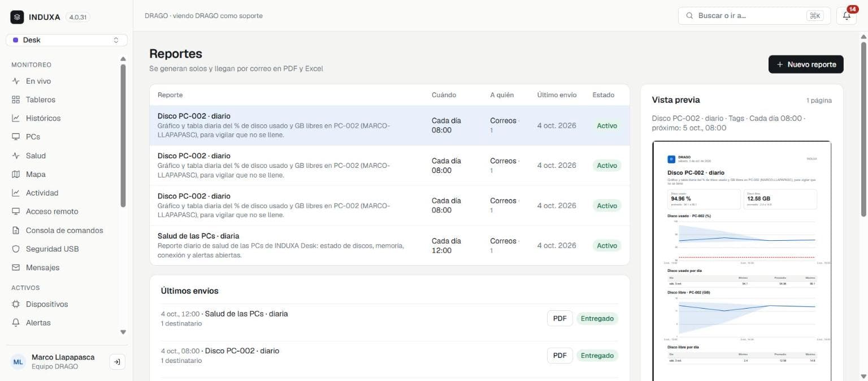Viewport: 868px width, 381px height.
Task: Click the highlighted Disco PC-002 · diario row title
Action: (194, 116)
